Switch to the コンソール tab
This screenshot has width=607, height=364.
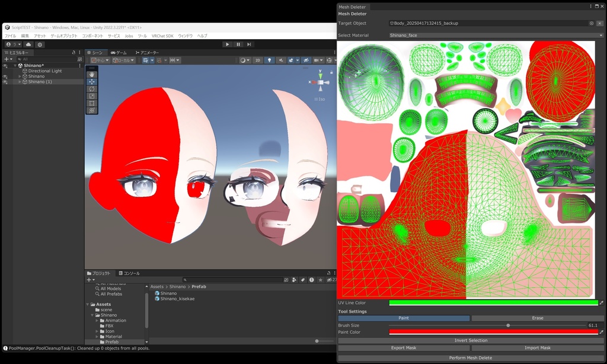coord(129,273)
